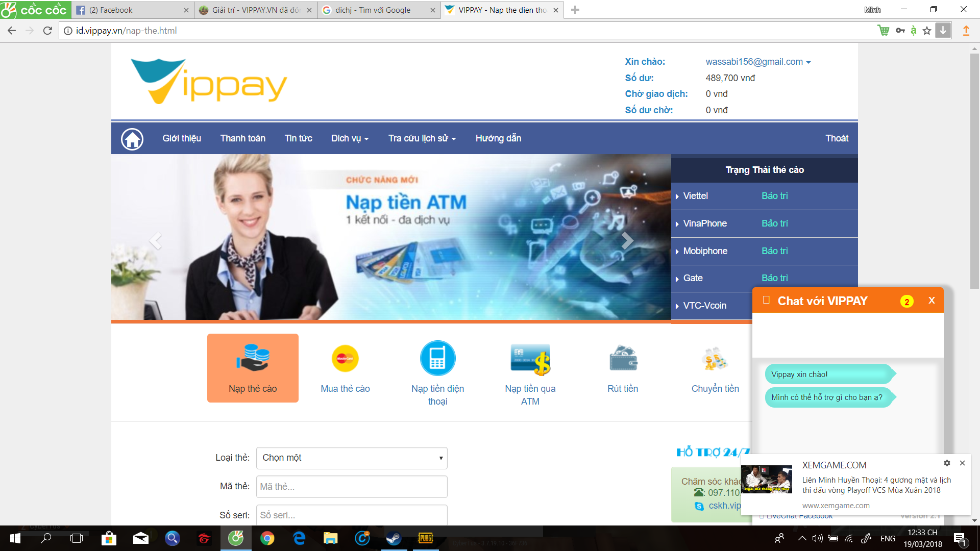The height and width of the screenshot is (551, 980).
Task: Expand Tra cứu lịch sử menu
Action: tap(422, 138)
